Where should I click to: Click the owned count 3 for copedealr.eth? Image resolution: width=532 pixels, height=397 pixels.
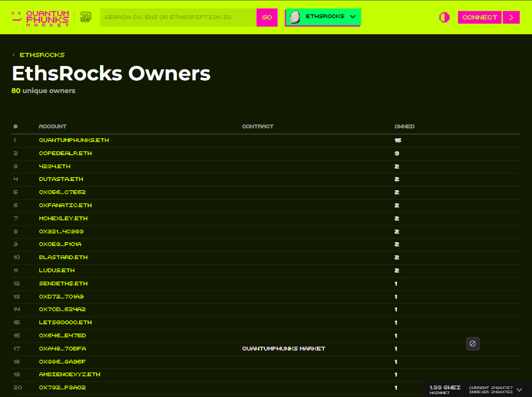click(397, 153)
